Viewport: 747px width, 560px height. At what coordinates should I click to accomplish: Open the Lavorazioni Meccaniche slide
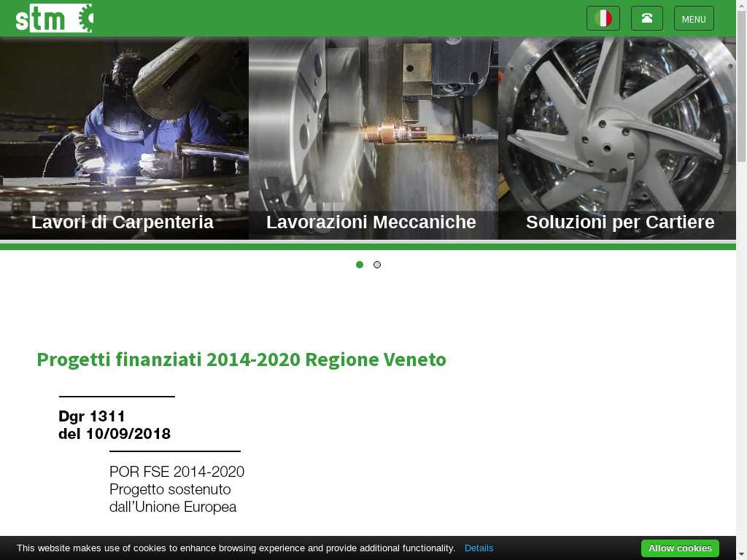373,138
